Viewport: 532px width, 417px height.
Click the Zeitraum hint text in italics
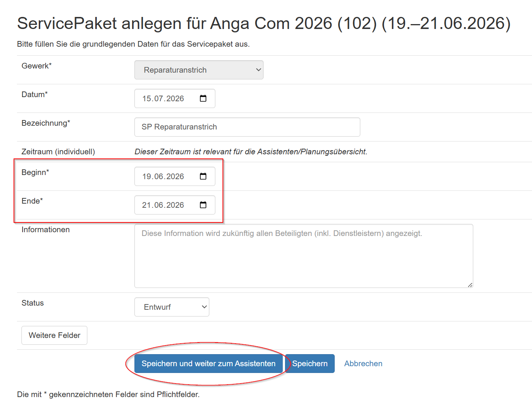coord(251,152)
